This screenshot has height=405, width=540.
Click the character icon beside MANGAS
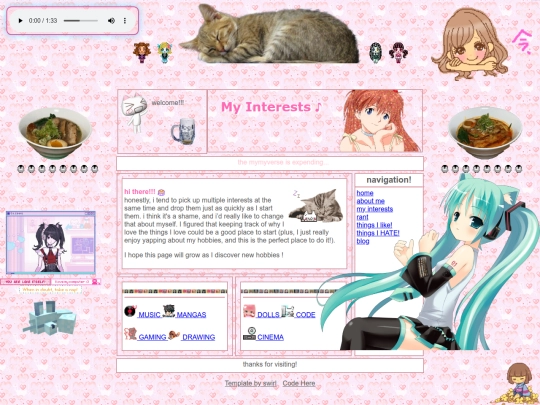169,311
